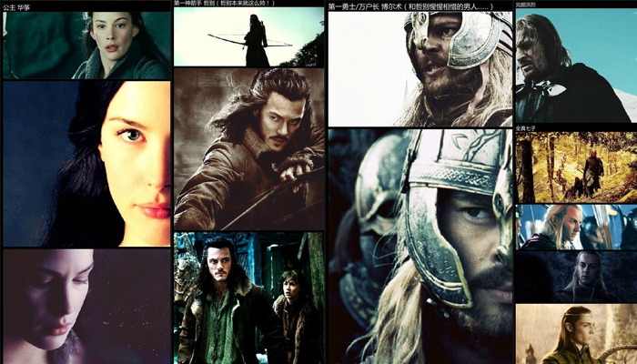
Task: Click the man in fur-collared coat photo
Action: (218, 298)
